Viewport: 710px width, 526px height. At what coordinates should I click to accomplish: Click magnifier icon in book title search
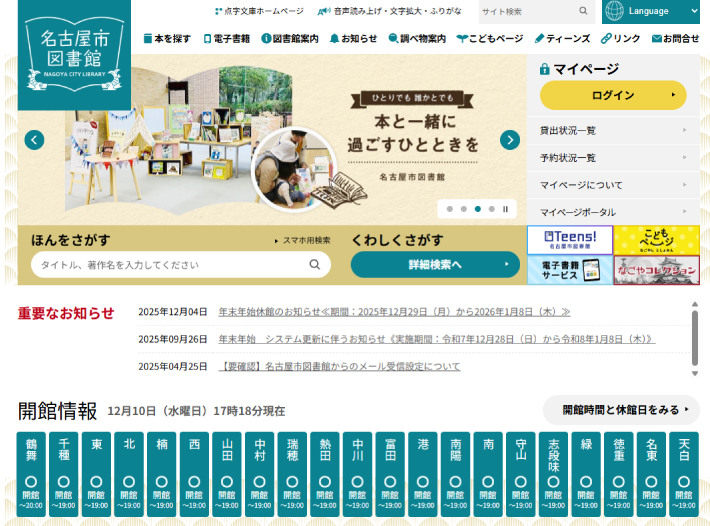314,265
